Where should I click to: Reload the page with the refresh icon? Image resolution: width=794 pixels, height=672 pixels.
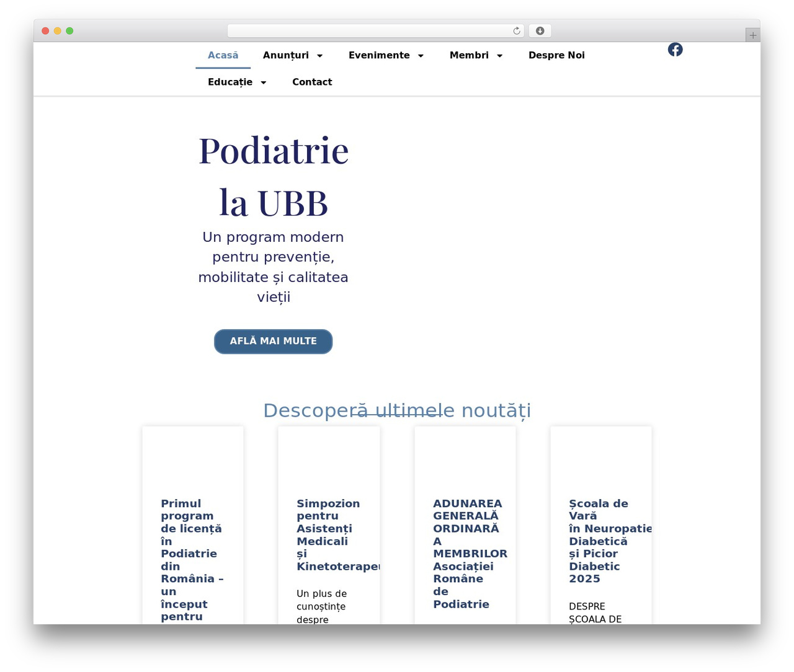coord(516,31)
